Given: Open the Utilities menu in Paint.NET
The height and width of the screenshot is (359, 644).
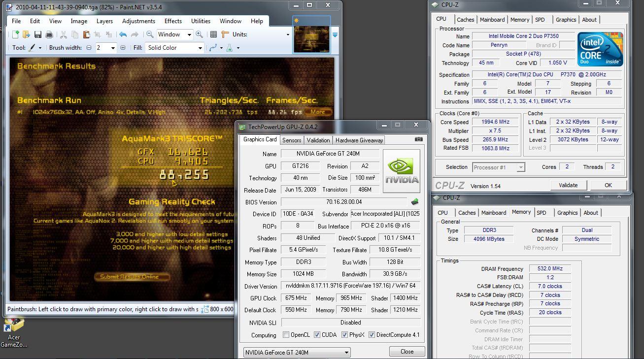Looking at the screenshot, I should click(201, 21).
